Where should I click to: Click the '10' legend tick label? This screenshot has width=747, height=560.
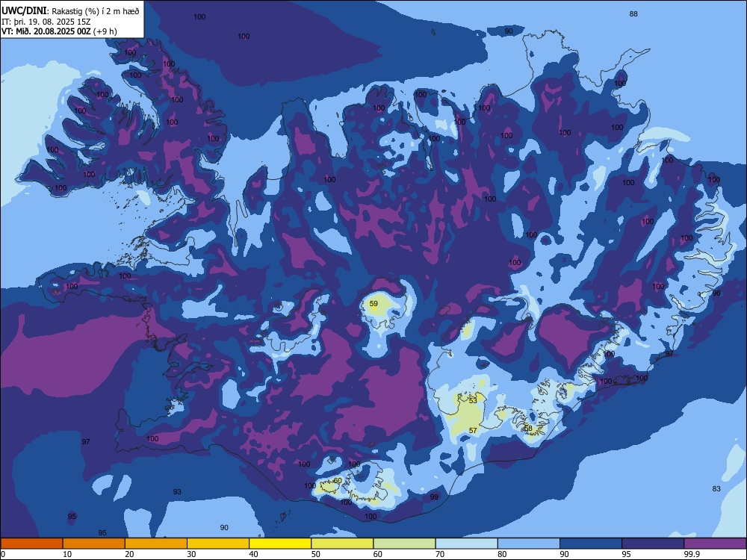[67, 554]
